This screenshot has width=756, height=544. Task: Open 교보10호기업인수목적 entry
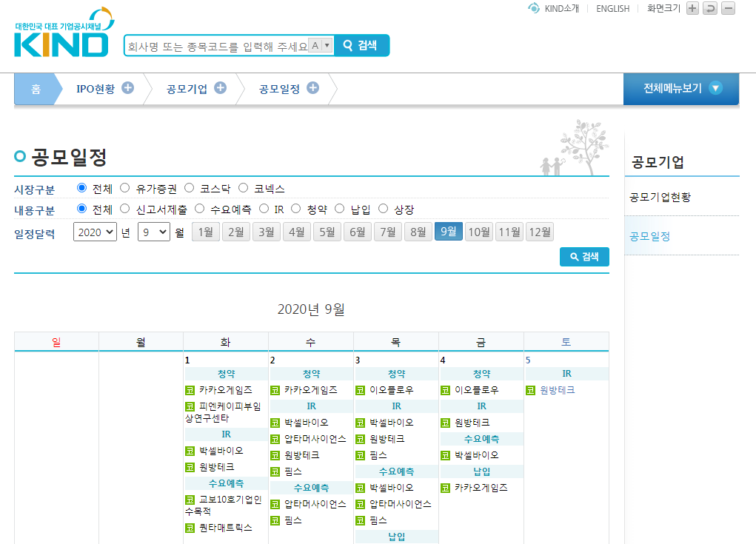point(223,506)
